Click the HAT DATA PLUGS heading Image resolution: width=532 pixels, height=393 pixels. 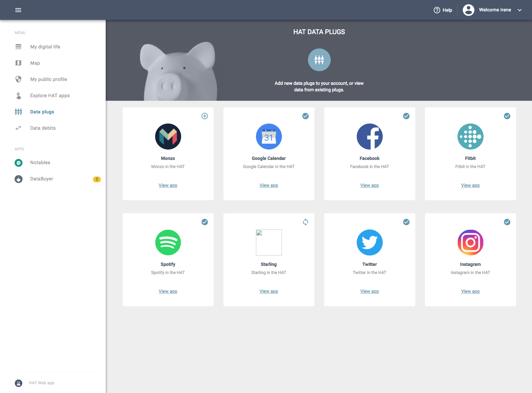tap(319, 32)
